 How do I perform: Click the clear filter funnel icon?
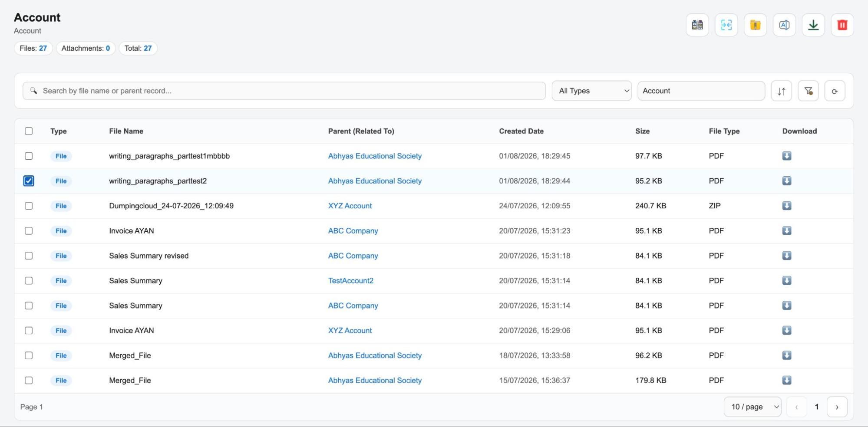[x=808, y=91]
